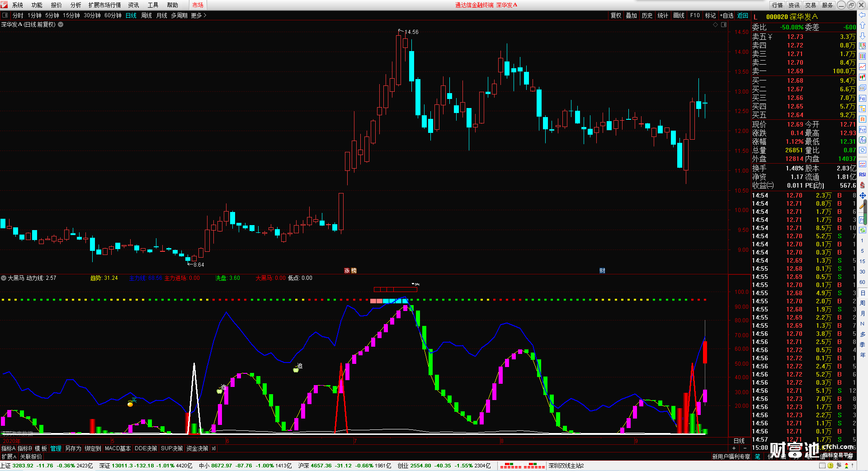Switch to the 分时 chart tab
This screenshot has height=471, width=868.
[18, 15]
